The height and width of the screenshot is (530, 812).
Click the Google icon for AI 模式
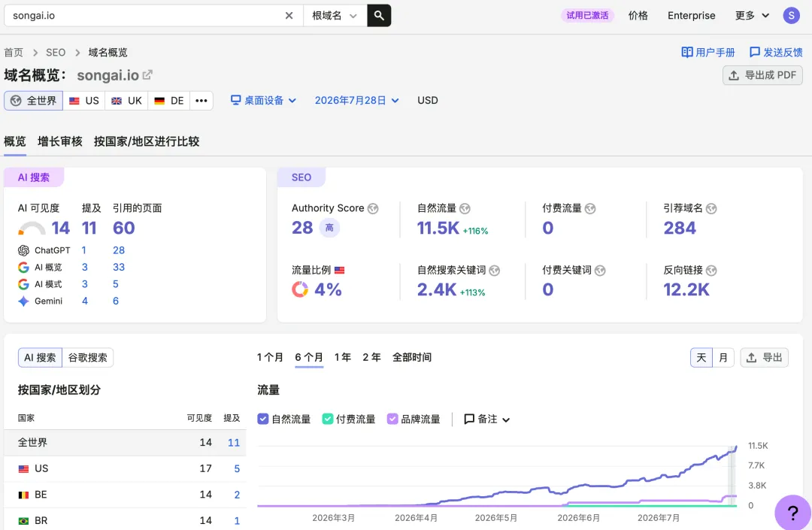coord(23,284)
